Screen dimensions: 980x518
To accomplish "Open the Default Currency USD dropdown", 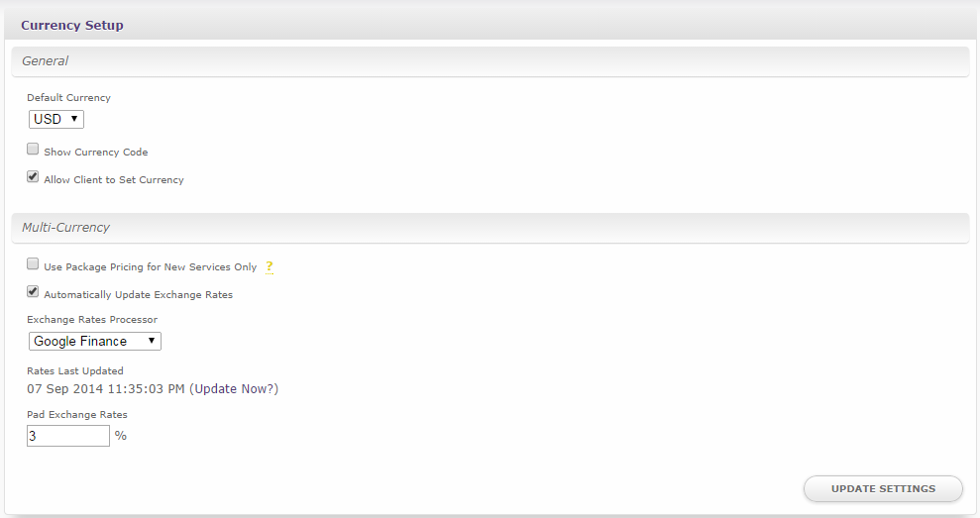I will coord(56,119).
